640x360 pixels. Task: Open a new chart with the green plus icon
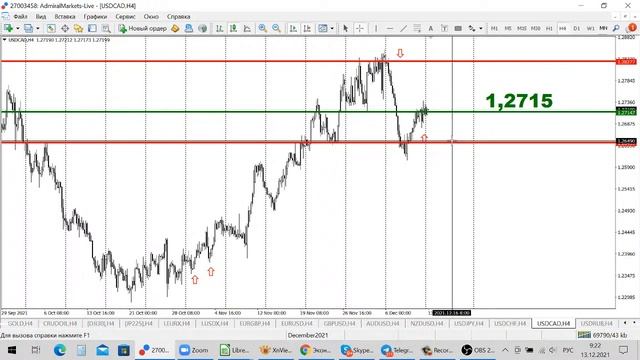coord(8,28)
